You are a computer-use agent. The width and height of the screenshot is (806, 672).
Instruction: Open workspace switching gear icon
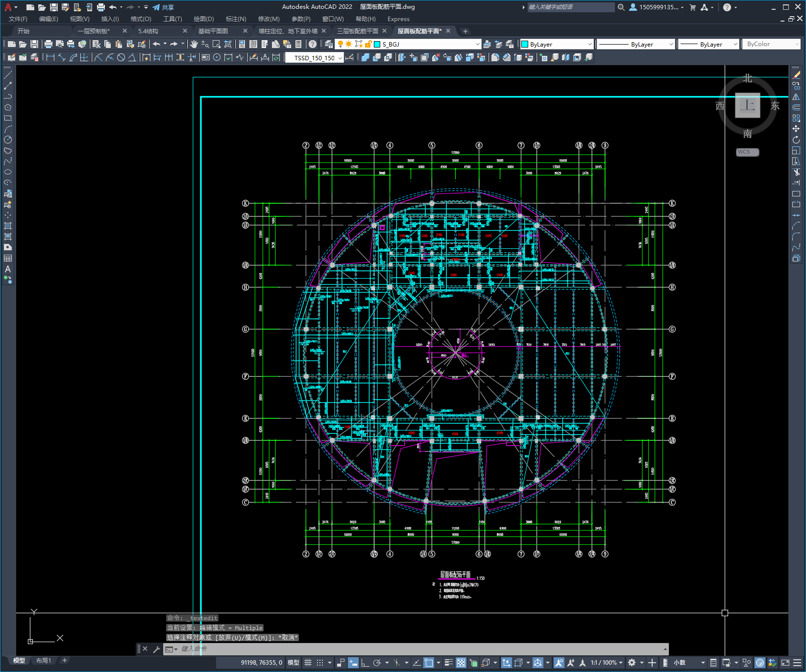coord(632,662)
